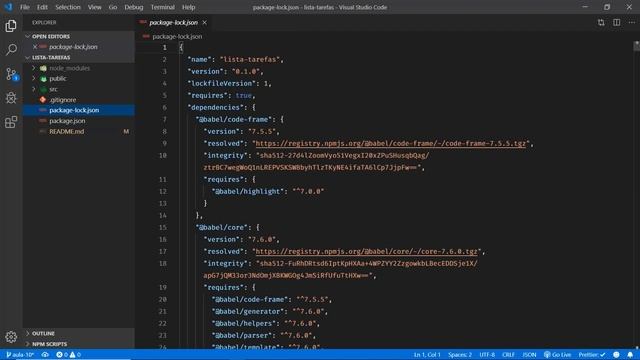The height and width of the screenshot is (360, 640).
Task: Follow the core-7.6.0.tgz registry link
Action: [366, 251]
